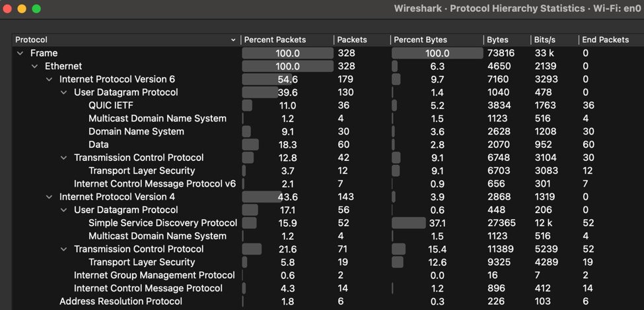Image resolution: width=644 pixels, height=310 pixels.
Task: Click the Frame percent bytes bar
Action: click(x=437, y=53)
